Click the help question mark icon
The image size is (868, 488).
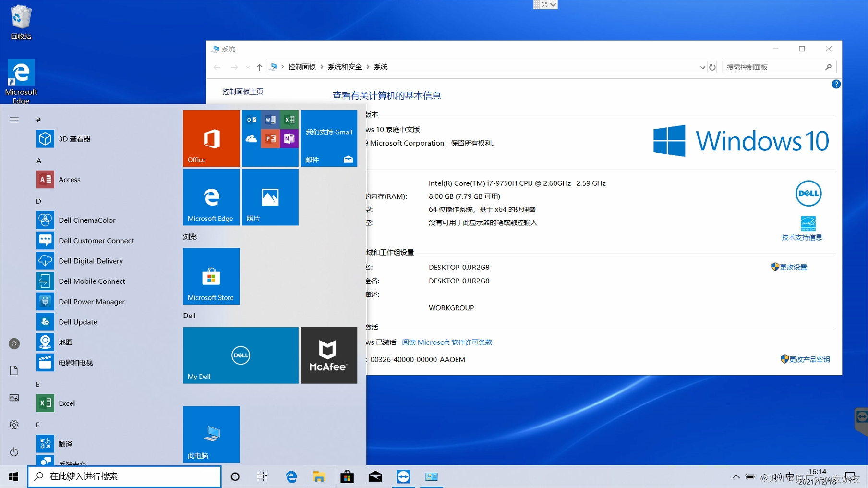point(836,84)
